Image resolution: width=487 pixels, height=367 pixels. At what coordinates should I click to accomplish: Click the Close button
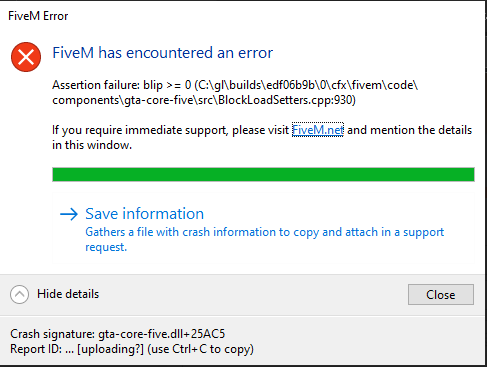pyautogui.click(x=441, y=294)
